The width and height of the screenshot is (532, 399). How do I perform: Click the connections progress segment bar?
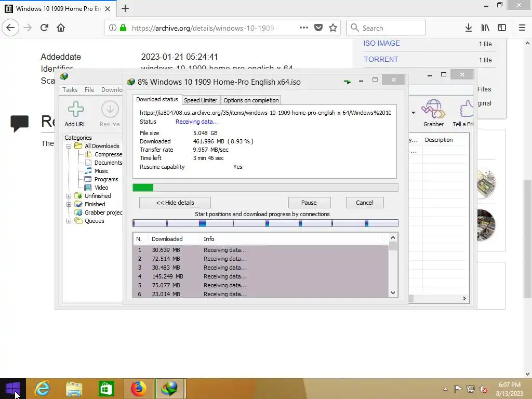265,223
